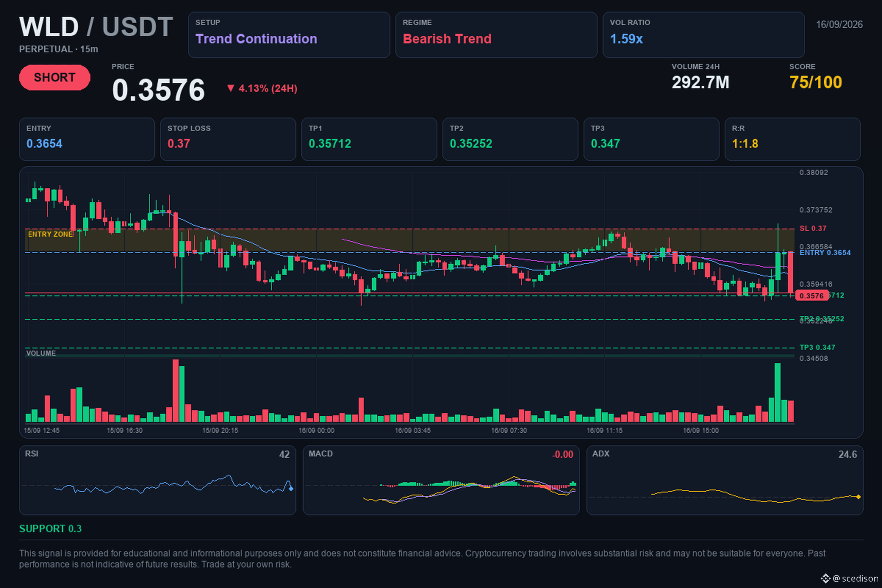Click the ENTRY ZONE label on chart
The width and height of the screenshot is (882, 588).
[51, 234]
